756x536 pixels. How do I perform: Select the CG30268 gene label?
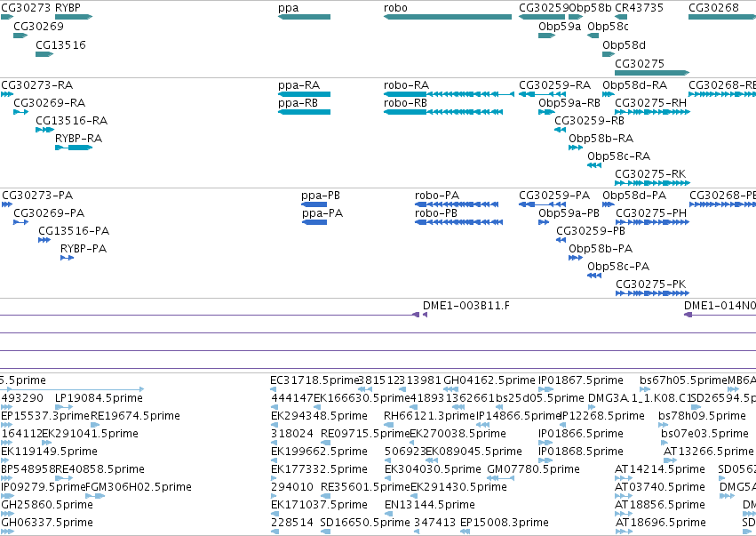[x=713, y=8]
